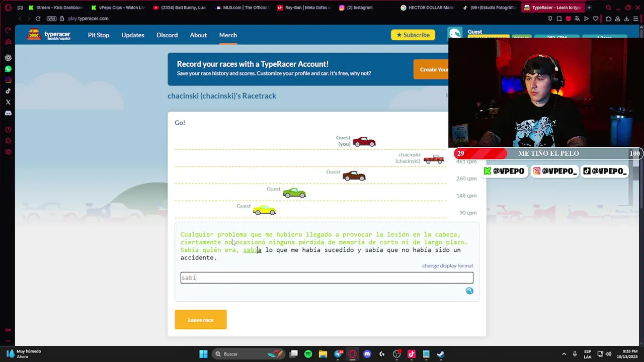644x362 pixels.
Task: Click the yellow Subscribe button
Action: click(x=413, y=35)
